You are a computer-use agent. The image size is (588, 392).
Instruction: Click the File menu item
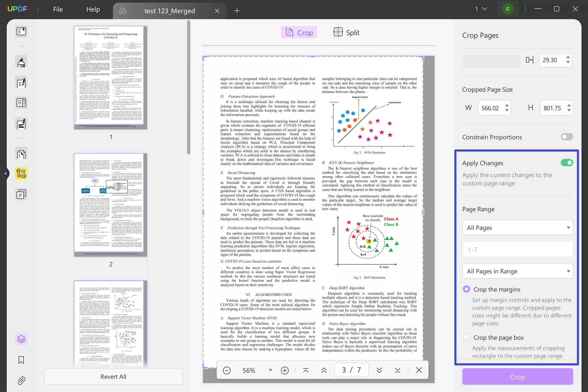(57, 9)
